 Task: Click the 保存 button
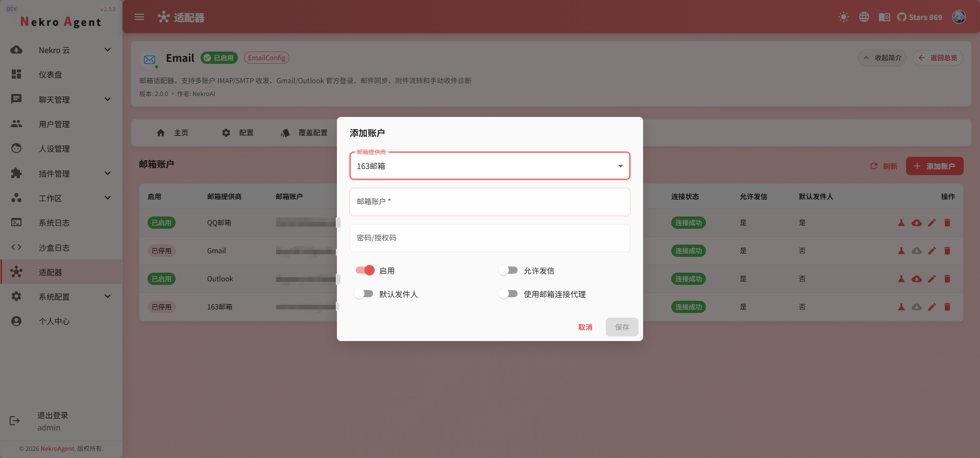coord(622,327)
